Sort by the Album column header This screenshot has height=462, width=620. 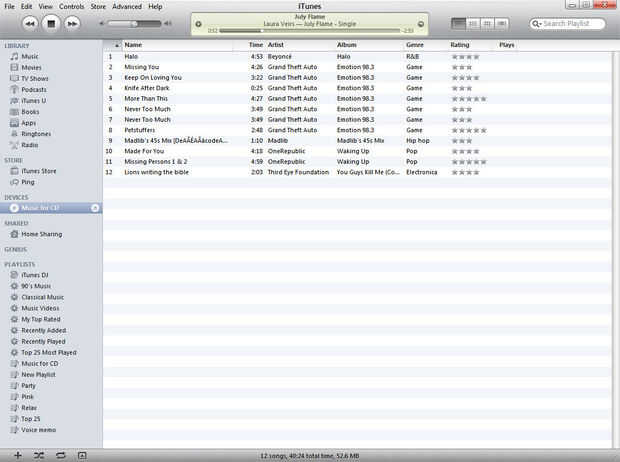coord(369,45)
